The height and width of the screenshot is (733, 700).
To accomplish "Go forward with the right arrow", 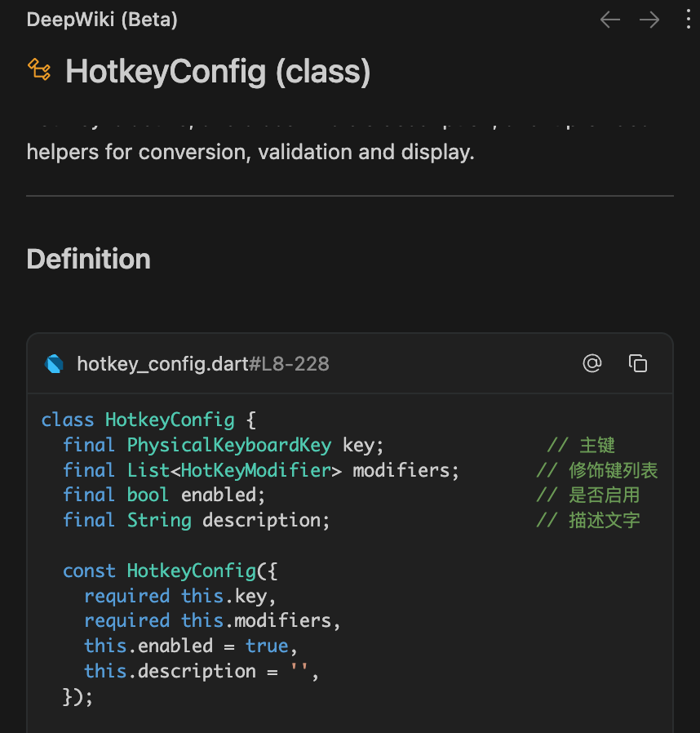I will pyautogui.click(x=649, y=20).
